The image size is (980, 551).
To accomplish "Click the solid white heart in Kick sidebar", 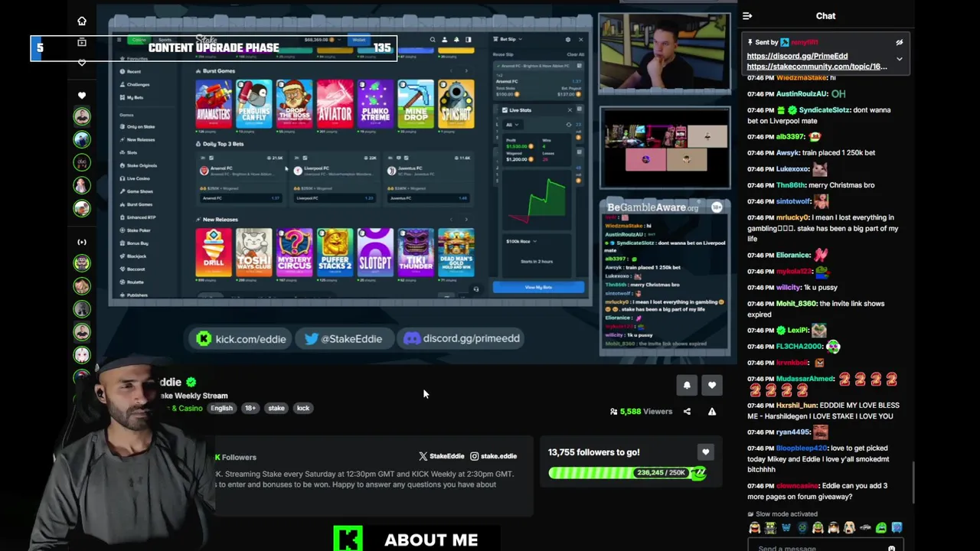I will (x=82, y=96).
